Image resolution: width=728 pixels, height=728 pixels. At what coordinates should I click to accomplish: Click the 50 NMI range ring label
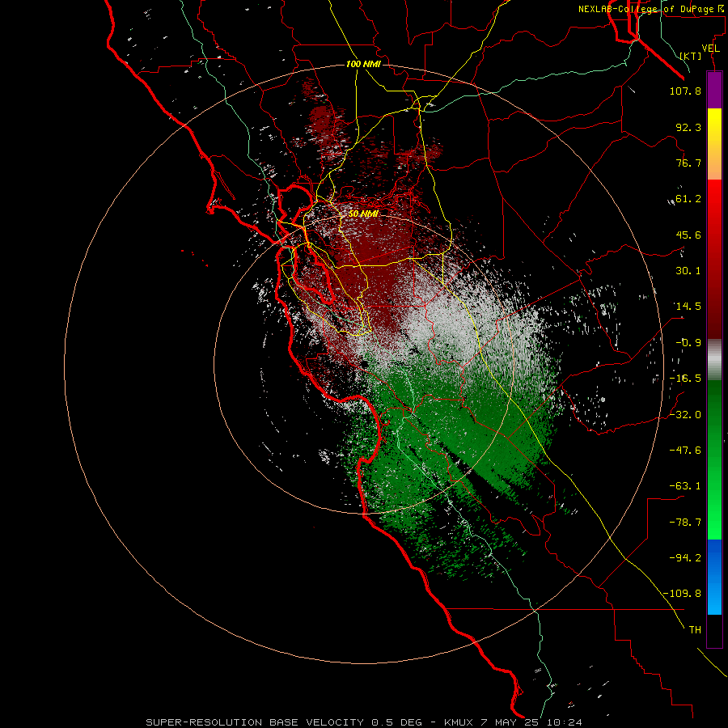click(363, 214)
